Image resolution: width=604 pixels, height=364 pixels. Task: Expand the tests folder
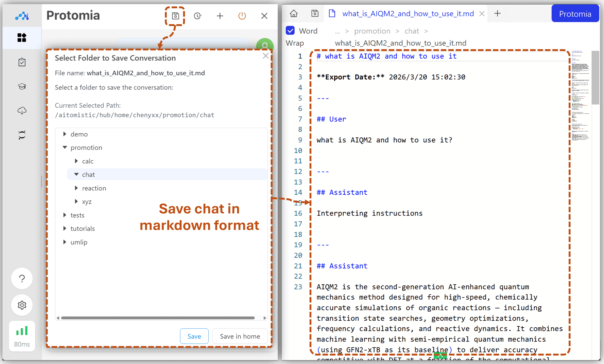point(65,215)
